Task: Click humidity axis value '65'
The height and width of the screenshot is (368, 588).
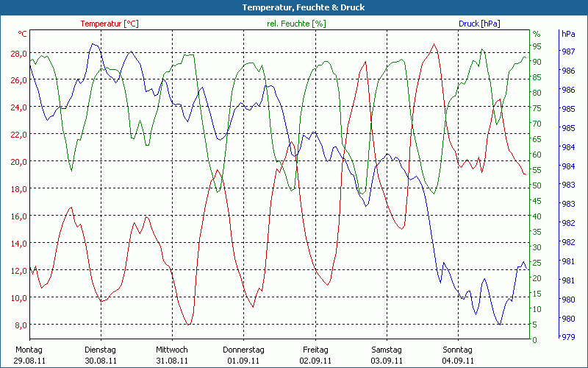Action: coord(537,139)
